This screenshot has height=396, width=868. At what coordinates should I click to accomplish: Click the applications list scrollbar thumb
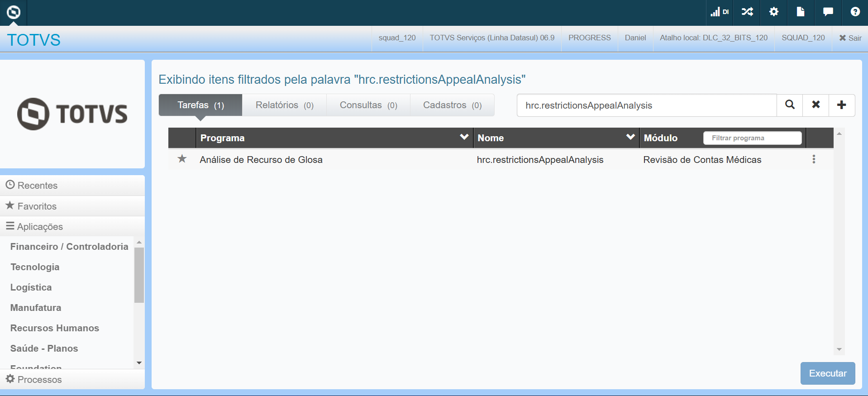[x=139, y=275]
